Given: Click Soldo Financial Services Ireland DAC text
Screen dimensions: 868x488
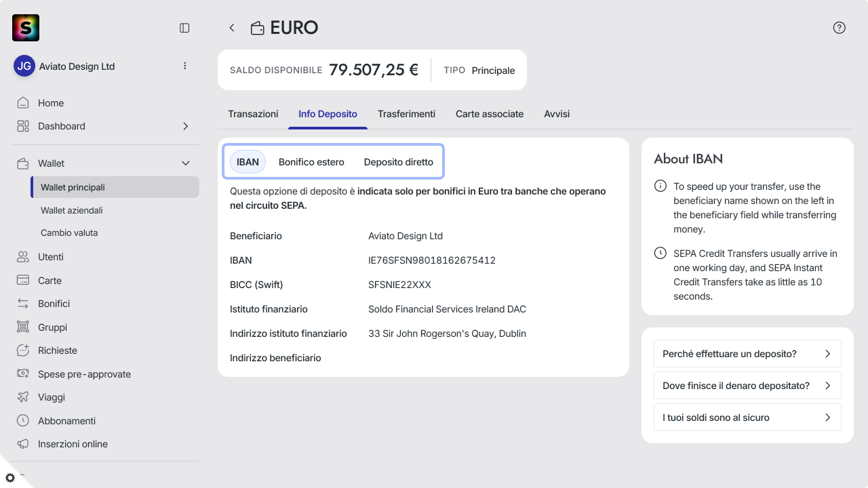Looking at the screenshot, I should tap(447, 309).
